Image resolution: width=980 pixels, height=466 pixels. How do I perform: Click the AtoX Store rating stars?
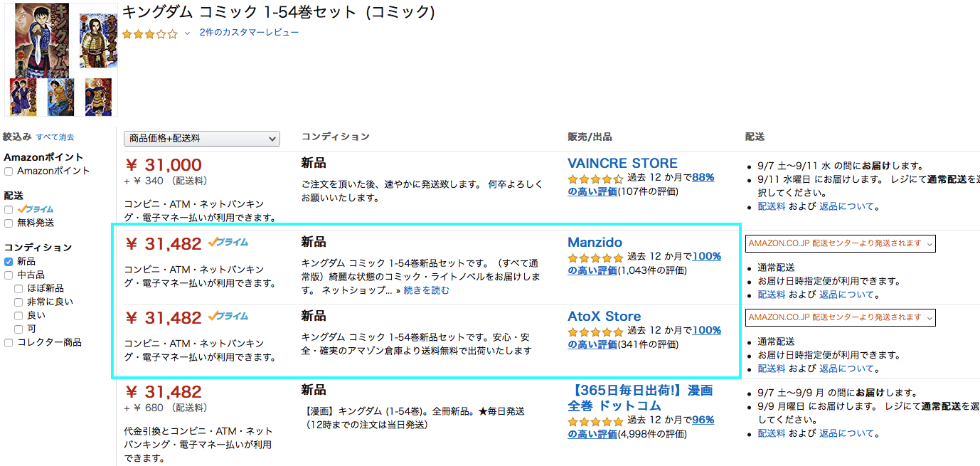coord(595,331)
